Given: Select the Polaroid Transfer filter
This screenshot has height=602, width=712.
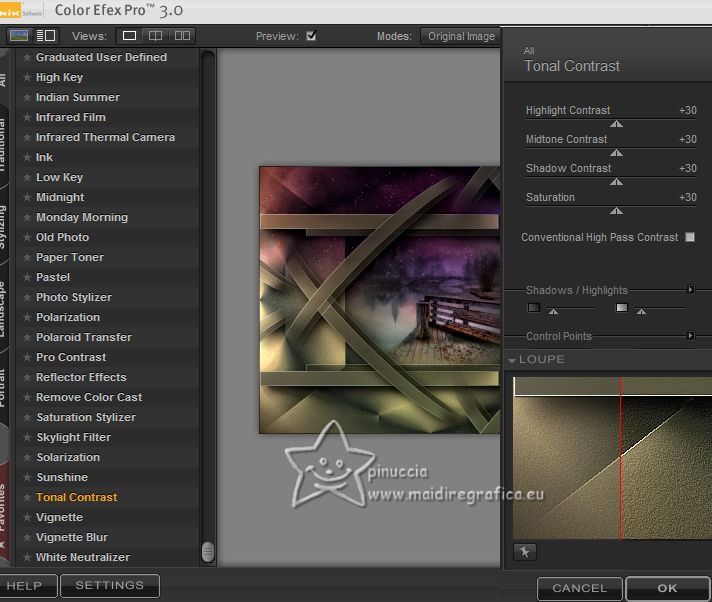Looking at the screenshot, I should (x=84, y=337).
